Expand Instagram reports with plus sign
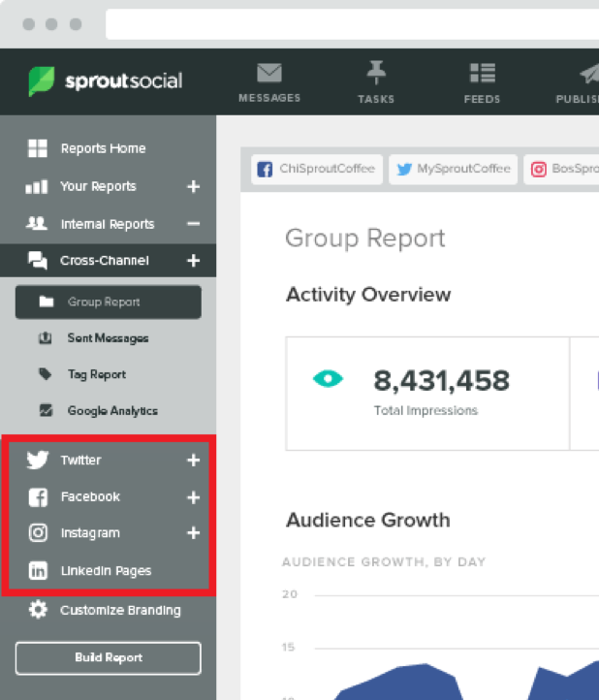Viewport: 599px width, 700px height. (193, 532)
